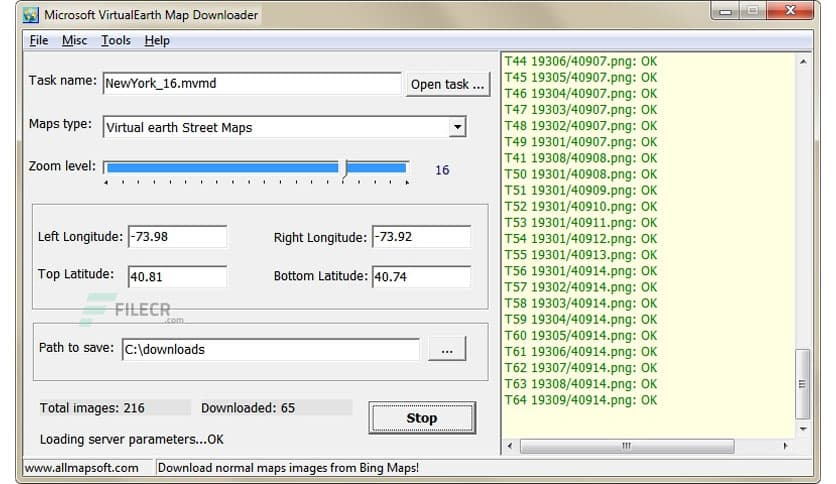The height and width of the screenshot is (484, 836).
Task: Open the Help menu
Action: point(157,41)
